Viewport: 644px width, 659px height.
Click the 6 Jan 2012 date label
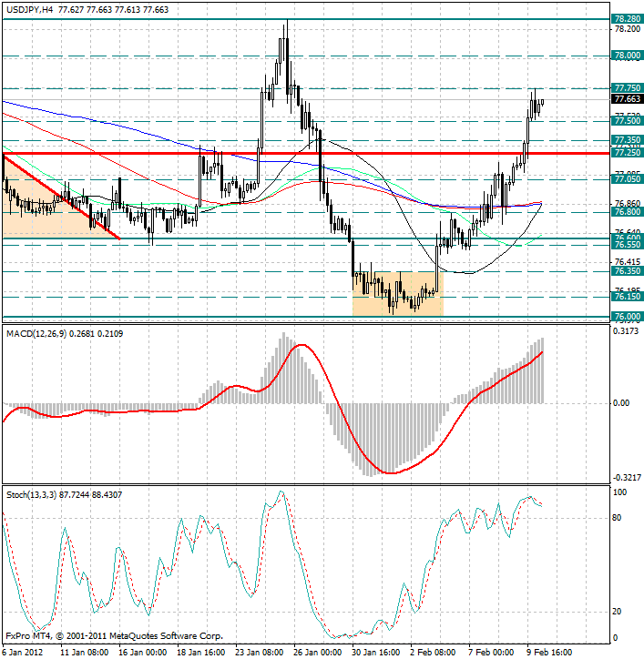pyautogui.click(x=22, y=653)
